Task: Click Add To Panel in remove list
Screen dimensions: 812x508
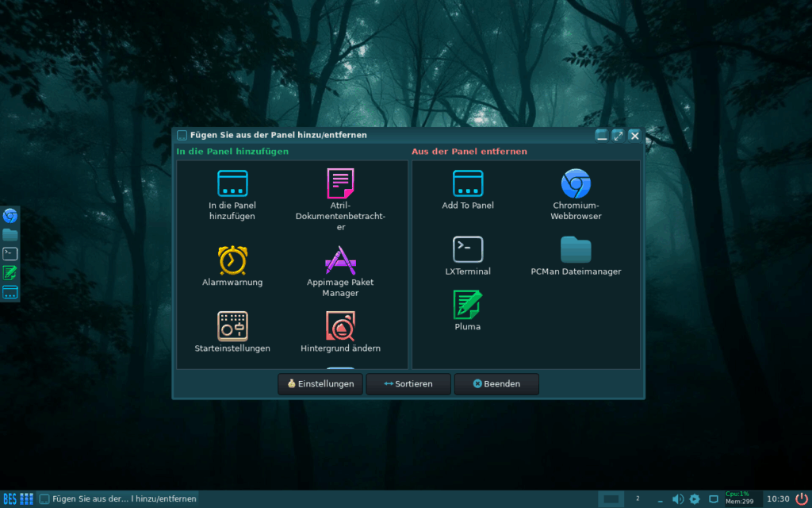Action: (468, 184)
